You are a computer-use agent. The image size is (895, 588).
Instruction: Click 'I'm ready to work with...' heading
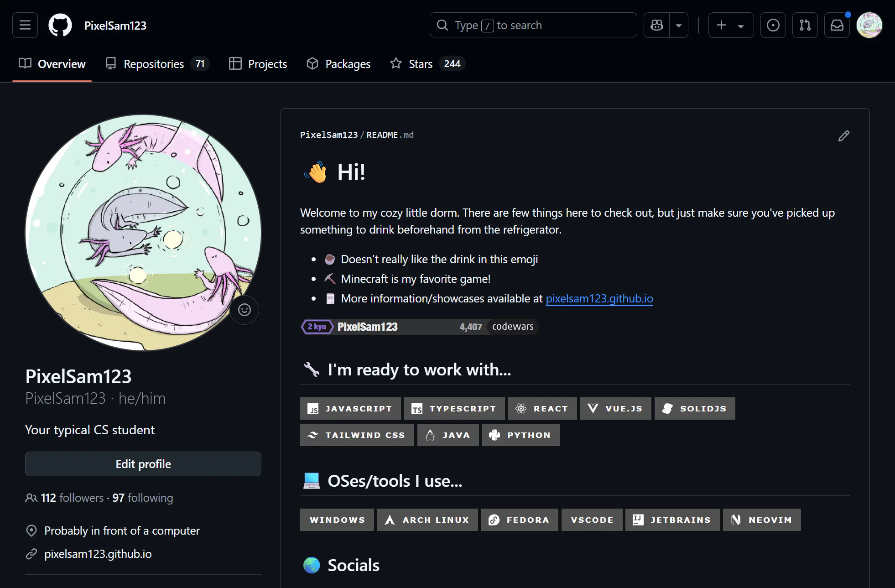tap(419, 369)
